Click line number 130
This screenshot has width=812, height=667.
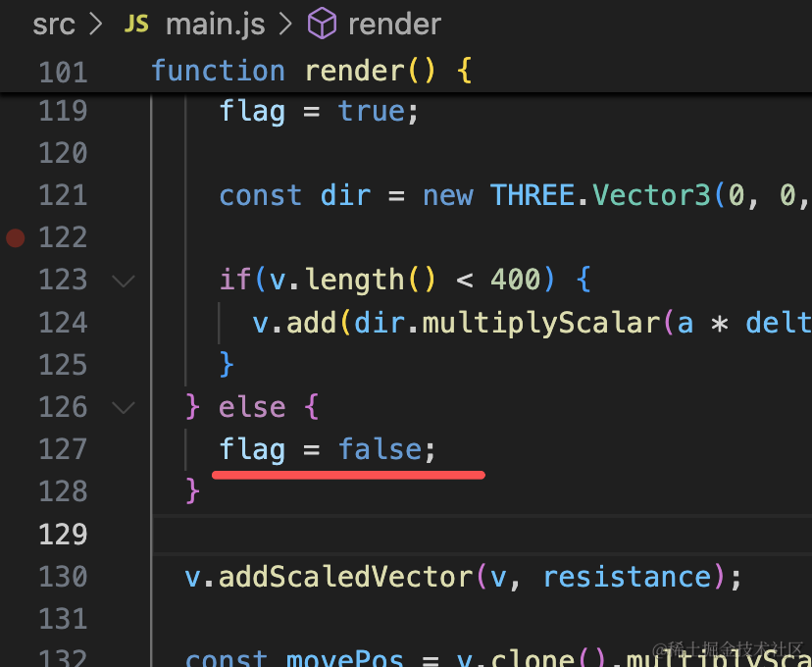coord(63,577)
